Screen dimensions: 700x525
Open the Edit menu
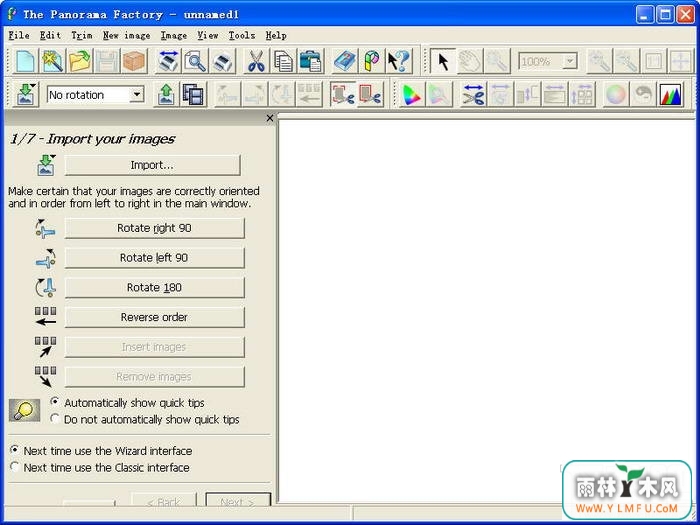[x=50, y=35]
